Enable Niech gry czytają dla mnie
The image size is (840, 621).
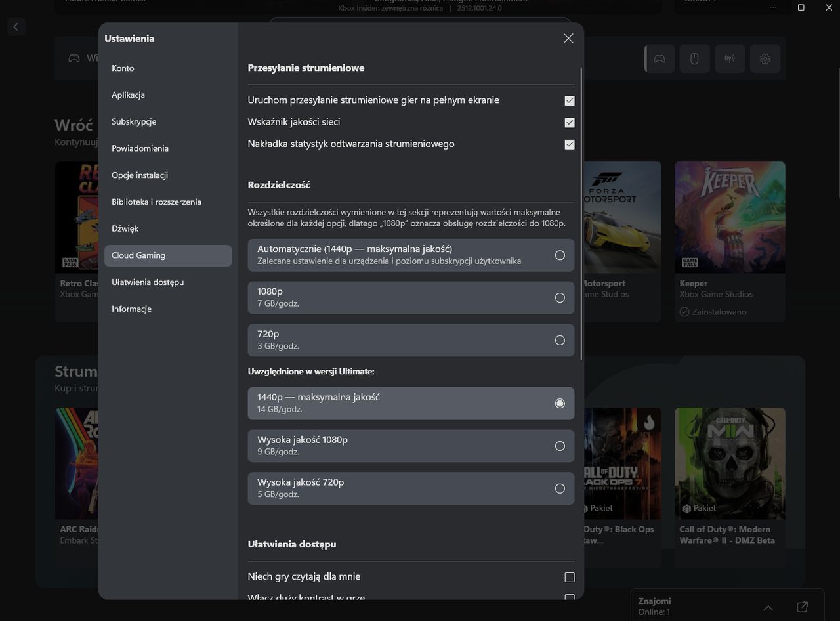[570, 577]
